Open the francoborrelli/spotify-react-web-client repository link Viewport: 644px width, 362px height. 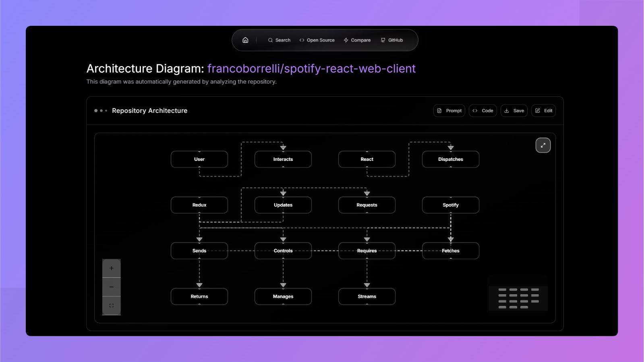point(311,69)
